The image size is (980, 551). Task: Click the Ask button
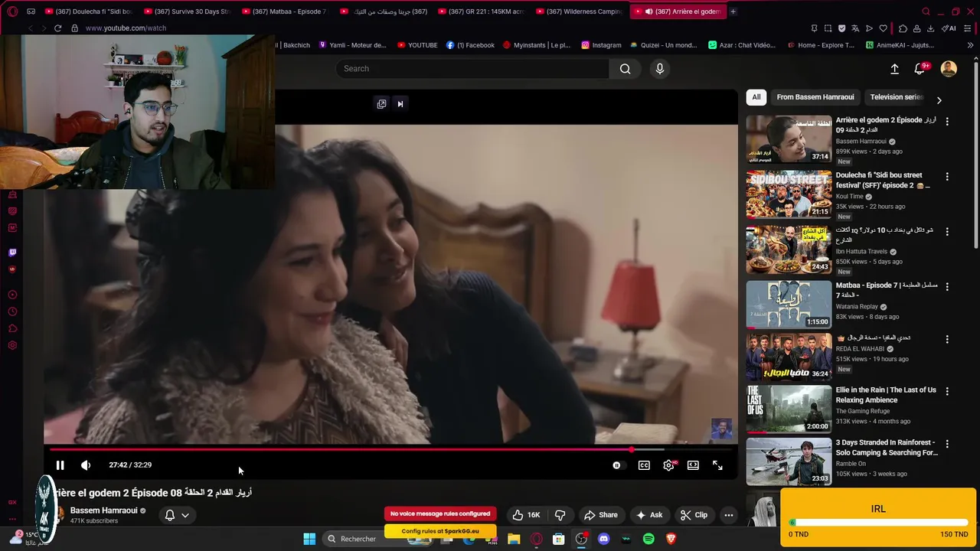(649, 515)
